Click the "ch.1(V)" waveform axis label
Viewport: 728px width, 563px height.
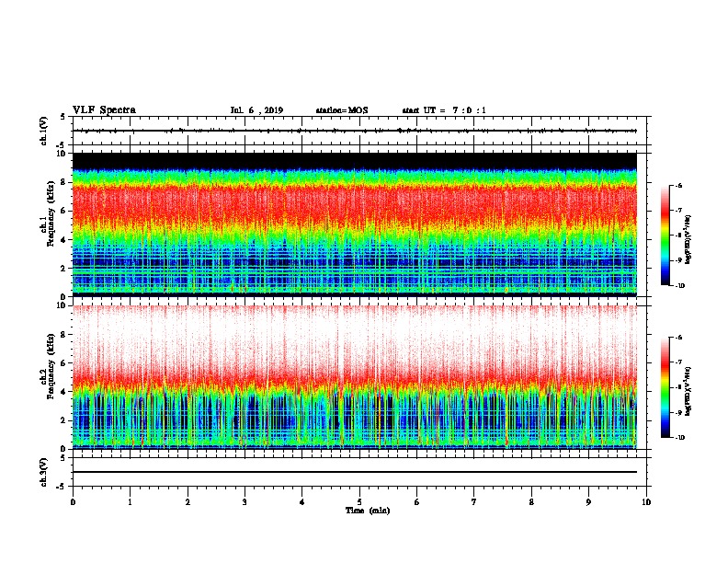(44, 131)
